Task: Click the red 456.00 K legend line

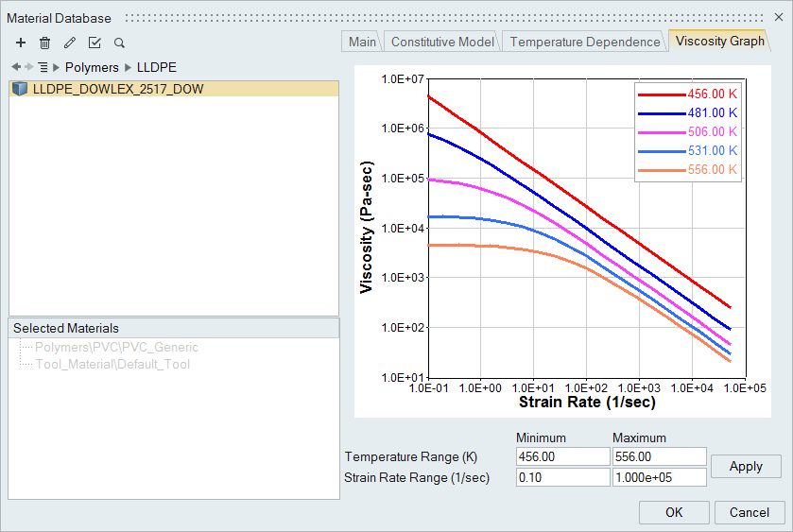Action: click(x=661, y=94)
